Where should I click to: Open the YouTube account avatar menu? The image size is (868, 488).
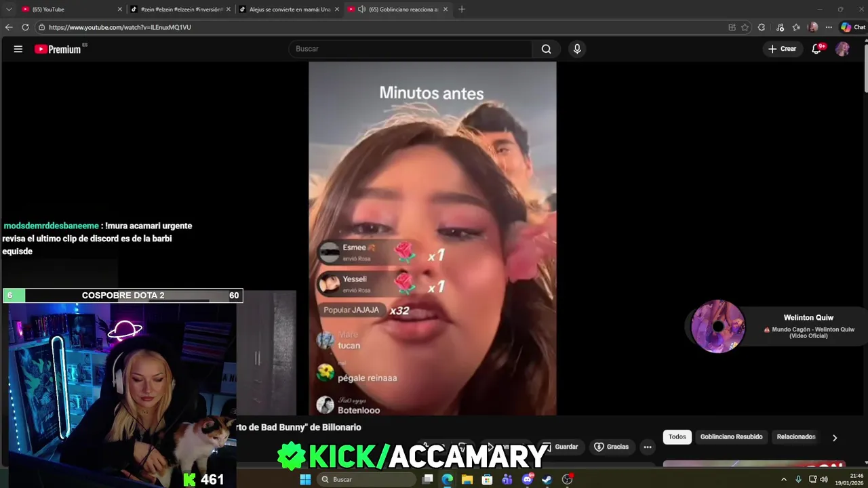tap(842, 49)
